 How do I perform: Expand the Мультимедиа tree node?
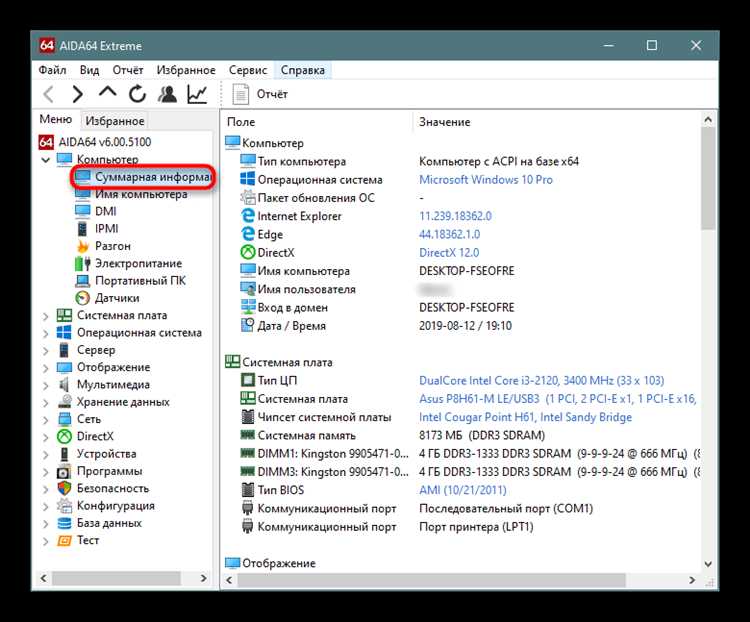pos(45,385)
